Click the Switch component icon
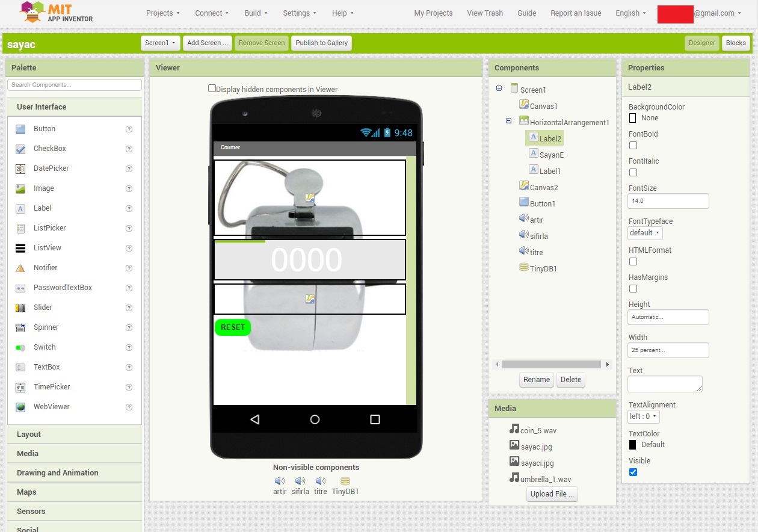Viewport: 758px width, 532px height. pyautogui.click(x=20, y=347)
